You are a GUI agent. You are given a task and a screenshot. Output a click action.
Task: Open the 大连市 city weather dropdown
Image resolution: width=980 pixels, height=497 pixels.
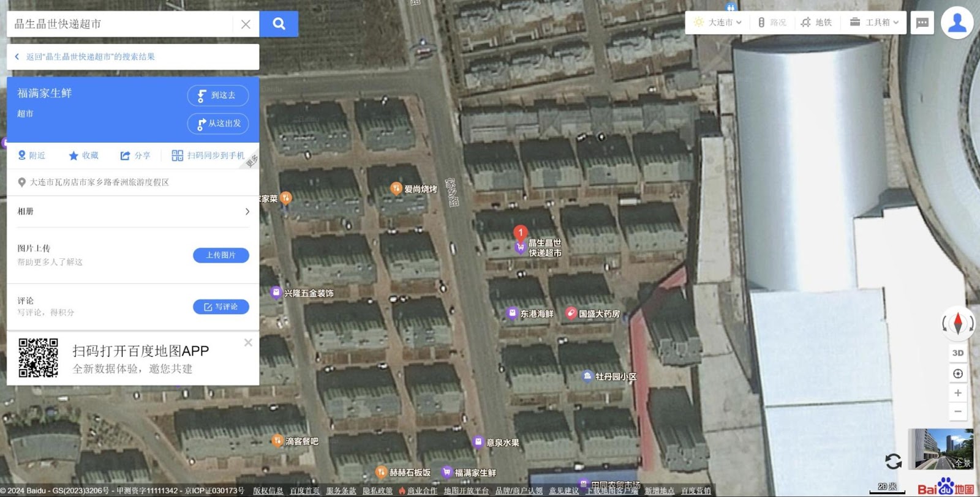coord(718,22)
